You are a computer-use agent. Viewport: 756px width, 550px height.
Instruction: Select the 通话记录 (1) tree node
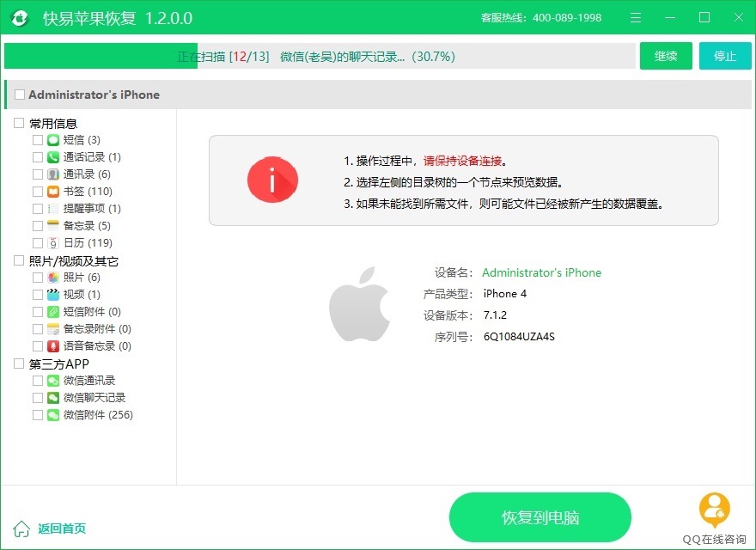pyautogui.click(x=92, y=157)
